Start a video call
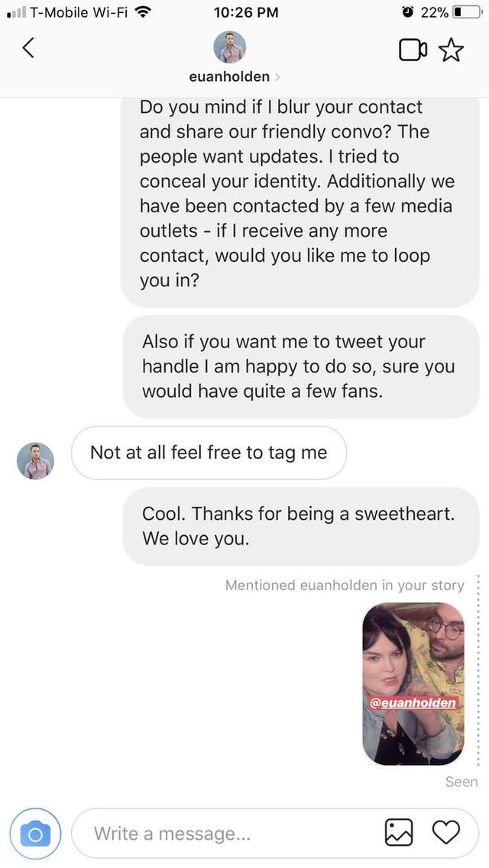Viewport: 489px width, 868px height. [x=413, y=50]
